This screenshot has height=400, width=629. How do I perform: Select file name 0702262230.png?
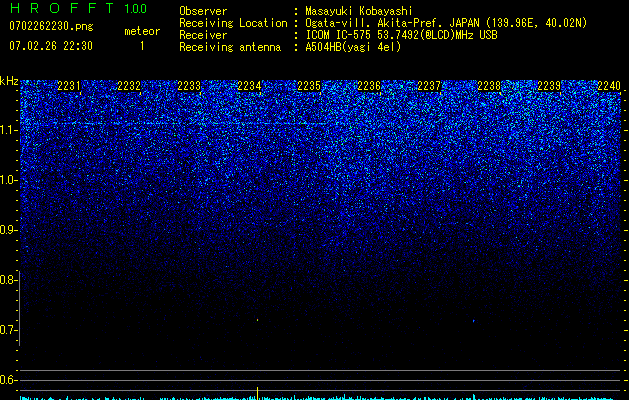point(51,26)
